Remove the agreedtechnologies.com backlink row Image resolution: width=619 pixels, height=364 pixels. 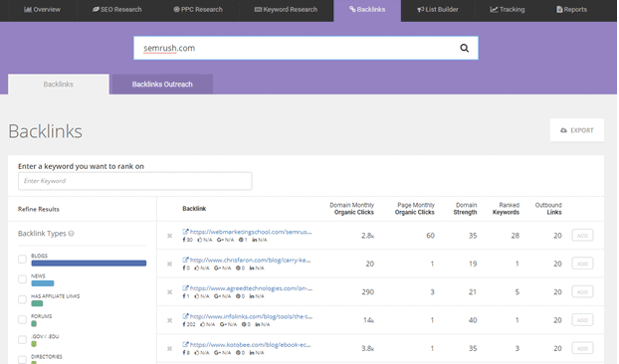(170, 292)
